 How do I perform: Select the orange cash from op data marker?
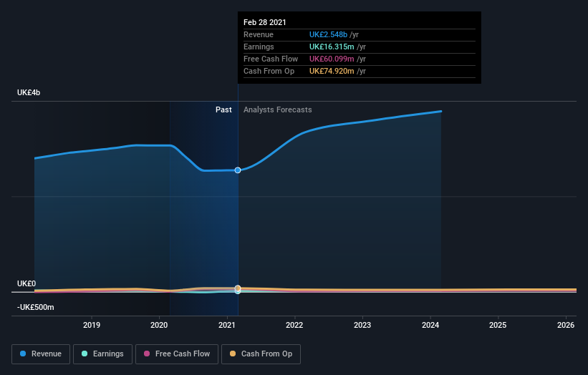[x=238, y=288]
